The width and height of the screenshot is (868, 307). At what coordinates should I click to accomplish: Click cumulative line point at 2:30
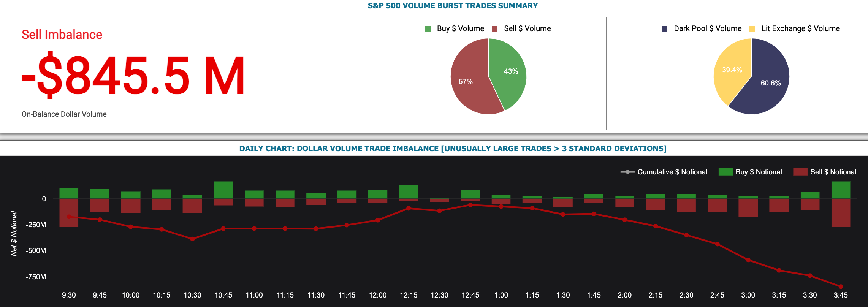(x=686, y=235)
